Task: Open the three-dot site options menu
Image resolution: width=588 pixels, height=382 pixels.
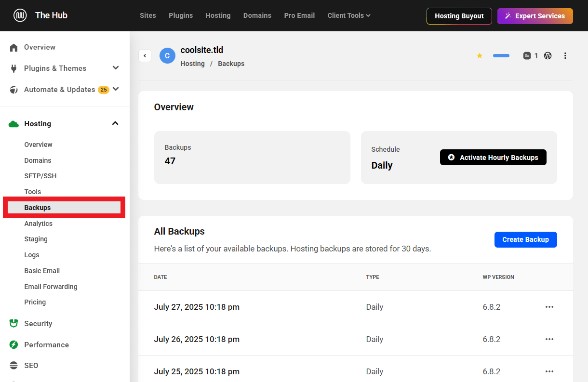Action: coord(565,55)
